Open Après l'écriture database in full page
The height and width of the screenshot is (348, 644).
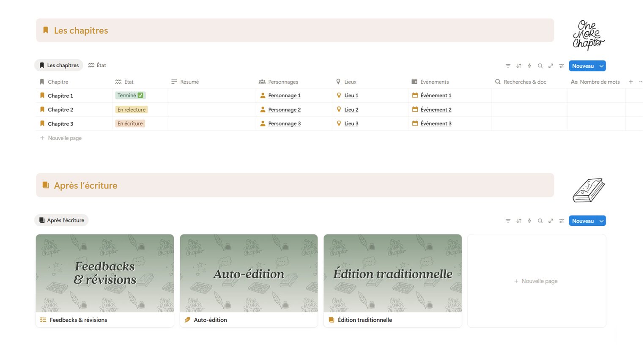(x=551, y=221)
